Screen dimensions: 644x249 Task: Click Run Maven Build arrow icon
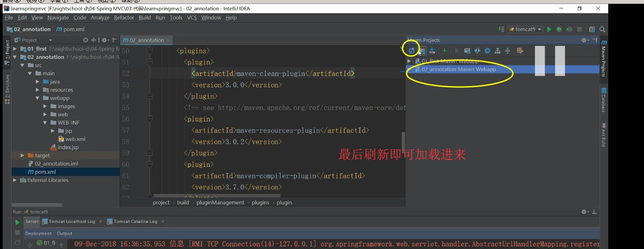tap(457, 51)
